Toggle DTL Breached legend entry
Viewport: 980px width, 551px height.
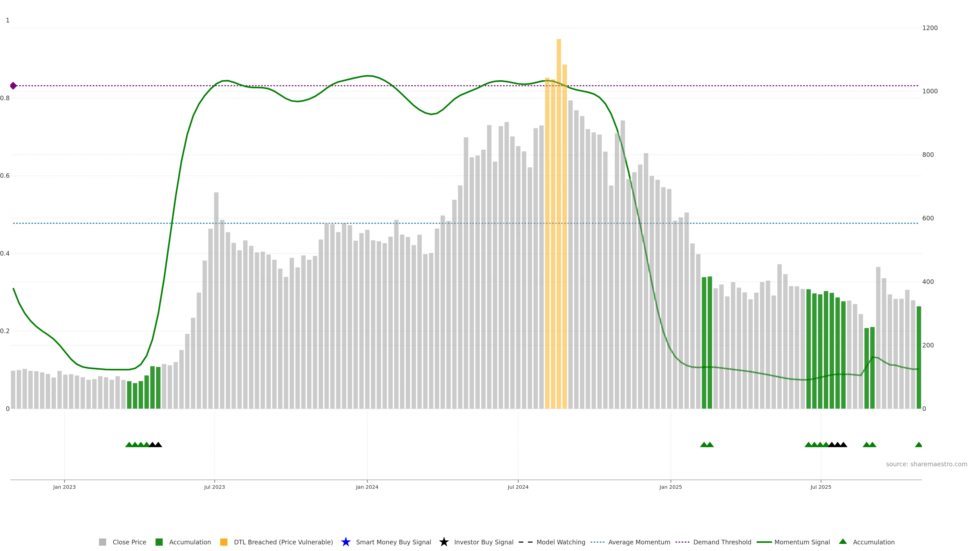283,542
